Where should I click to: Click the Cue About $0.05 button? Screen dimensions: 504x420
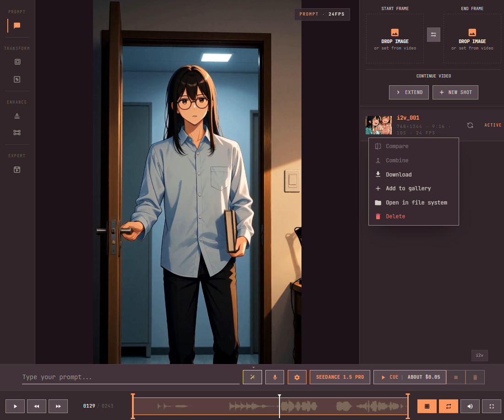coord(410,377)
